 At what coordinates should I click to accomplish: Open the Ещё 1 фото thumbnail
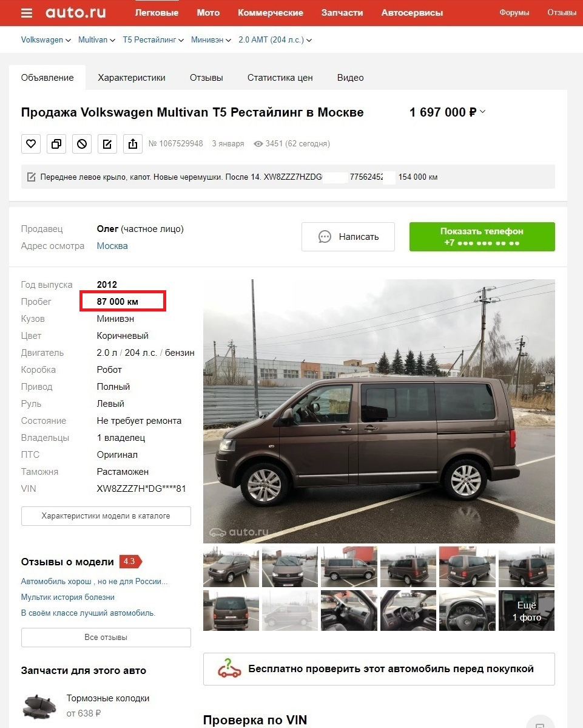[x=527, y=611]
